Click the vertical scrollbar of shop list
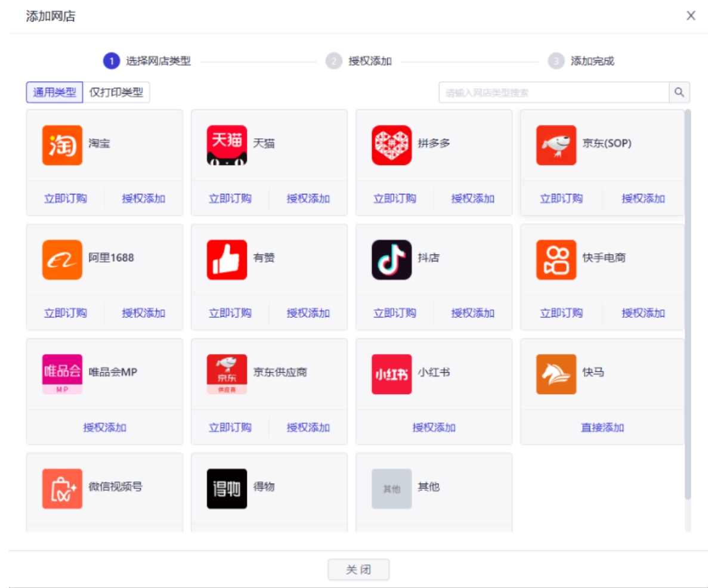 coord(688,304)
